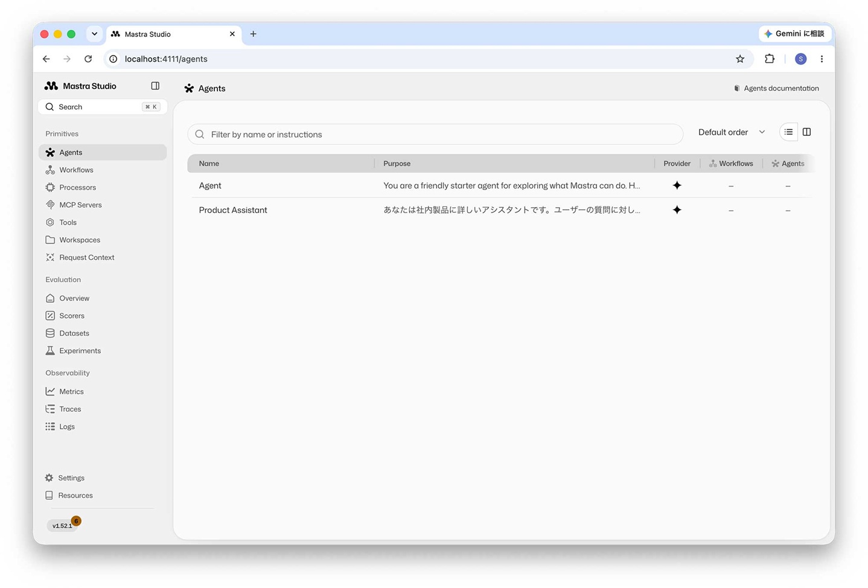The height and width of the screenshot is (588, 868).
Task: Click the sidebar Search field
Action: (x=103, y=107)
